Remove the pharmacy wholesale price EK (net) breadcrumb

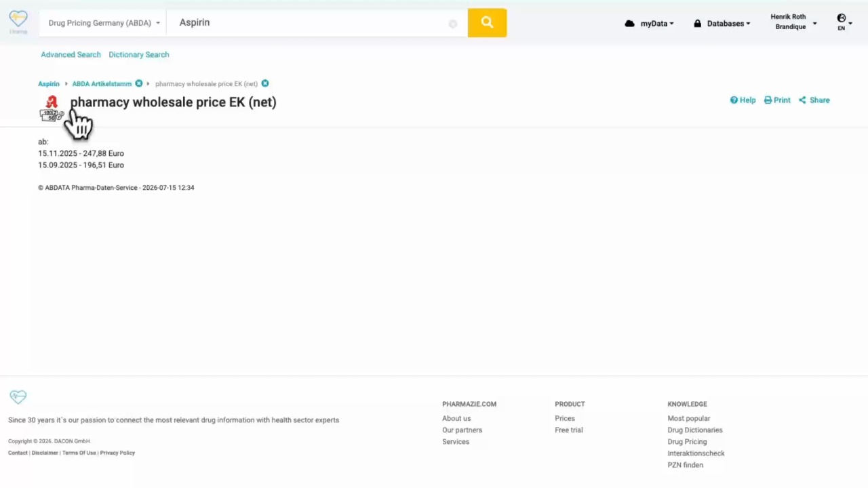pos(265,83)
